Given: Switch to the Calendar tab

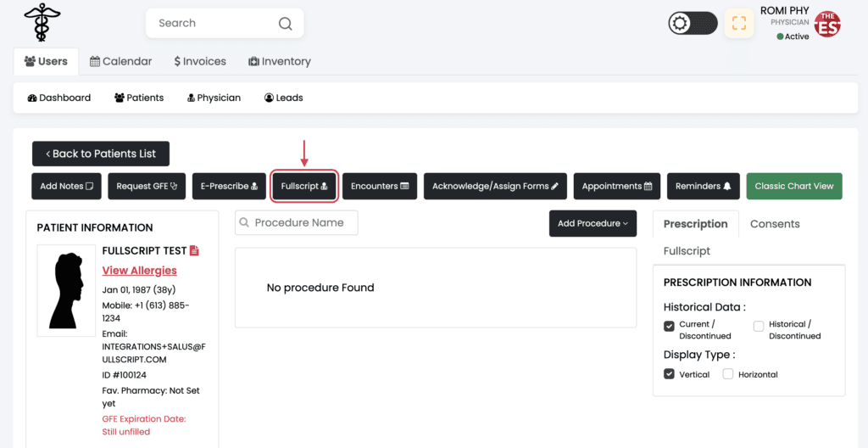Looking at the screenshot, I should point(120,62).
